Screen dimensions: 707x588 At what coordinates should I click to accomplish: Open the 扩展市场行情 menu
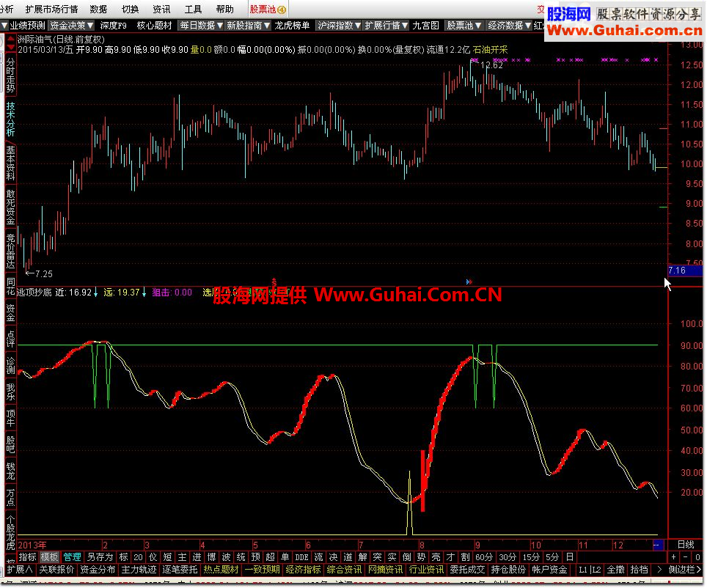[51, 10]
